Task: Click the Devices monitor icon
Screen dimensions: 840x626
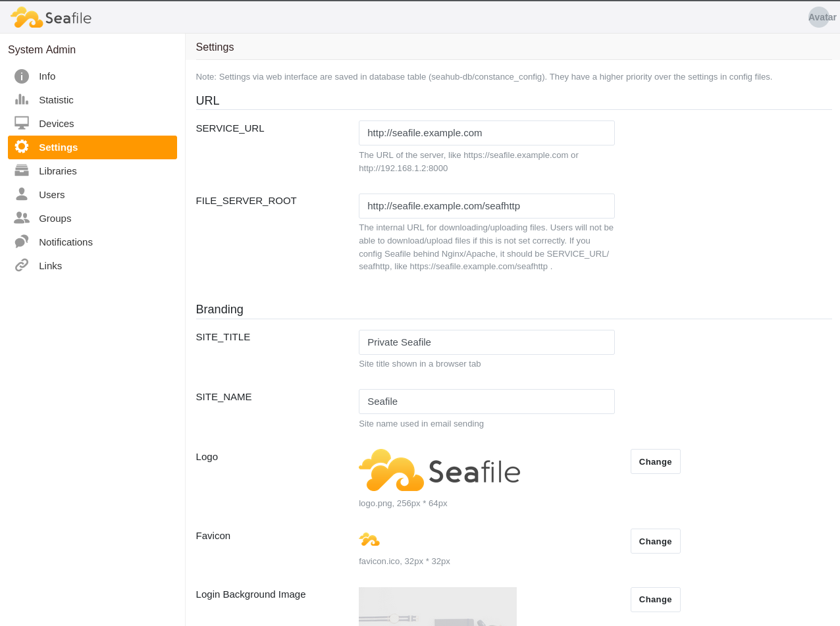Action: 22,124
